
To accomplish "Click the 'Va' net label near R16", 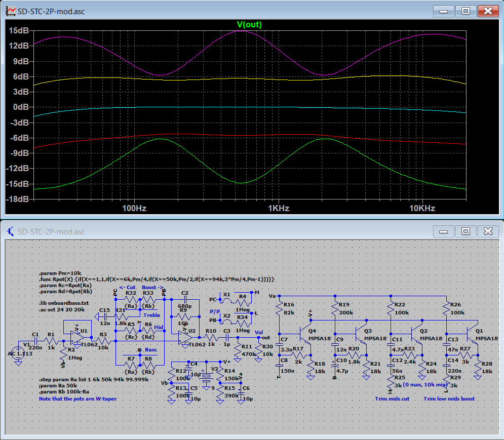I will (x=272, y=296).
